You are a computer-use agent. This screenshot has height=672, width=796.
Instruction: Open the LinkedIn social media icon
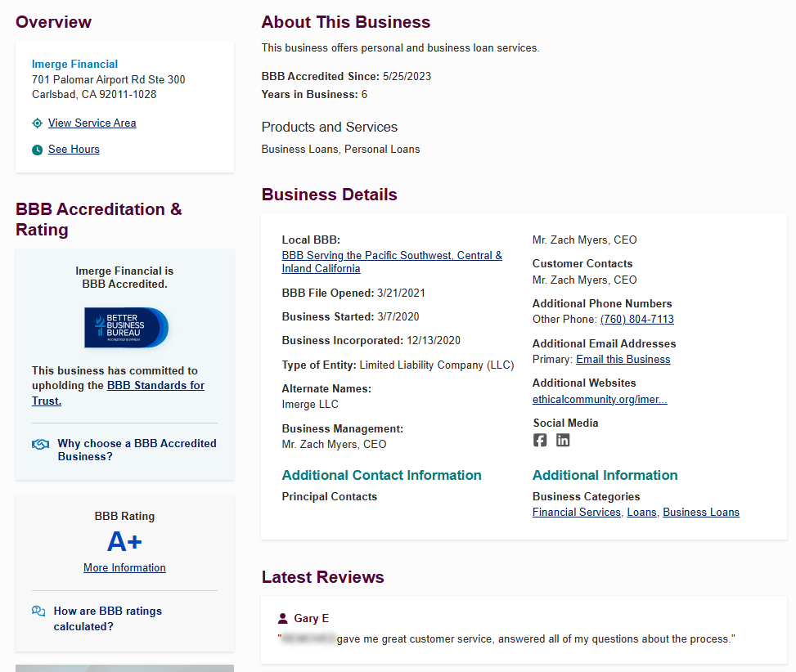(563, 440)
